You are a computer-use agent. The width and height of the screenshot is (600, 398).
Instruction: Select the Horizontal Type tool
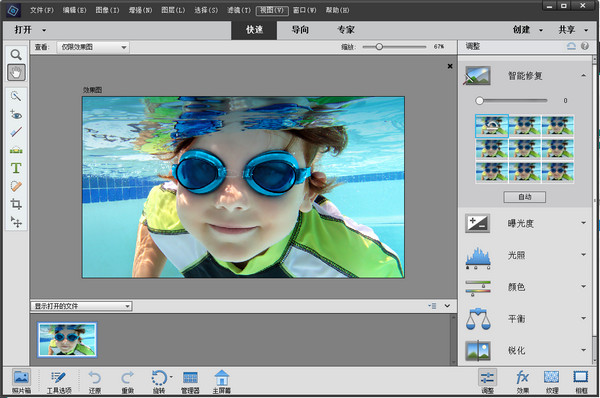click(16, 168)
